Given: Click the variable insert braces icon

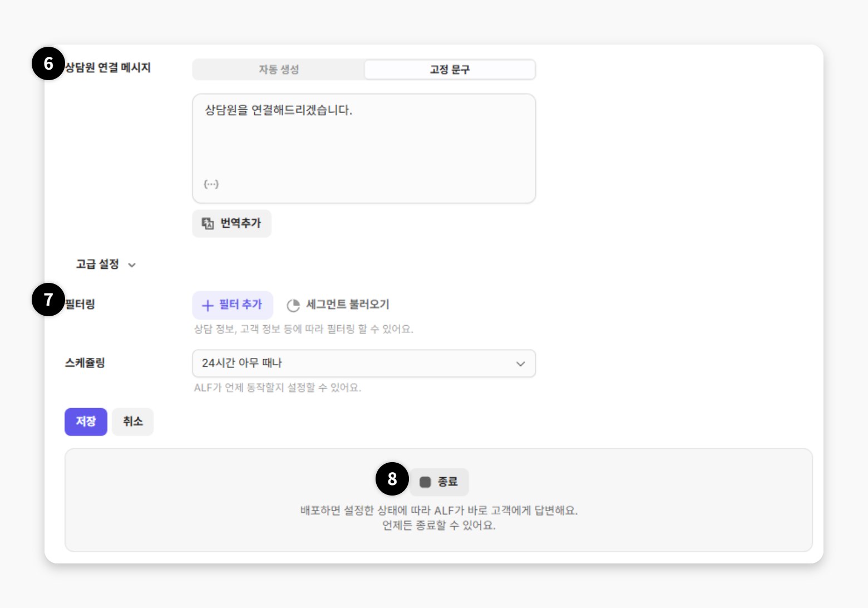Looking at the screenshot, I should pos(211,184).
